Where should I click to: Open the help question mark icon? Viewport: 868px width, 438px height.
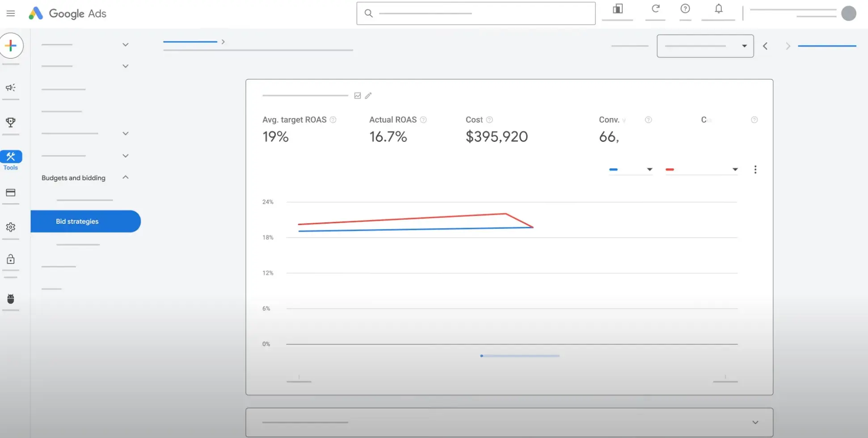[x=685, y=9]
